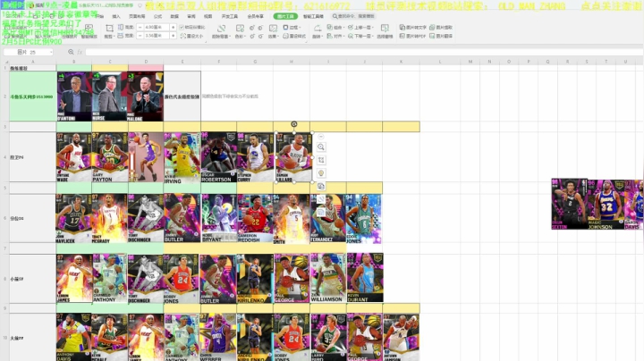Click the height lock icon beside 高度
644x361 pixels.
(121, 27)
